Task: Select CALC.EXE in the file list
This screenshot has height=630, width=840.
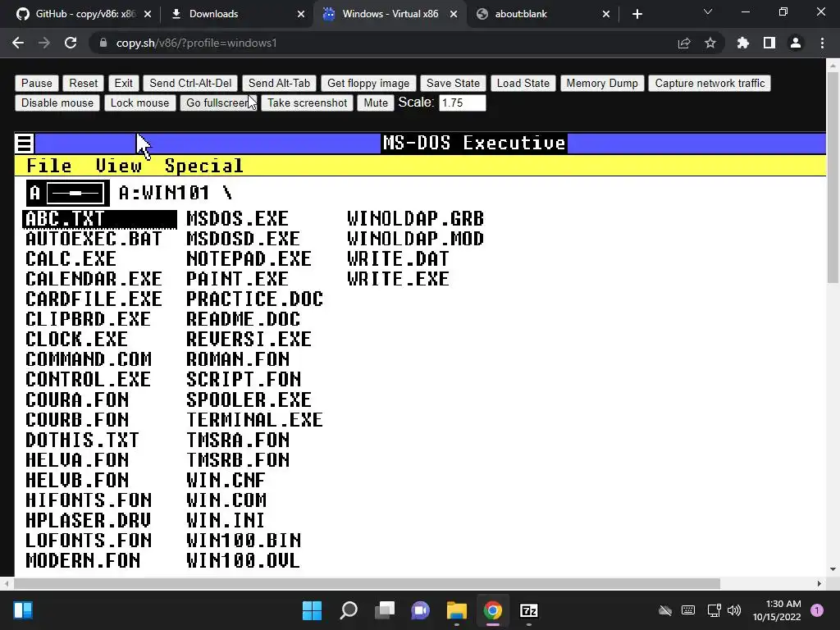Action: [71, 259]
